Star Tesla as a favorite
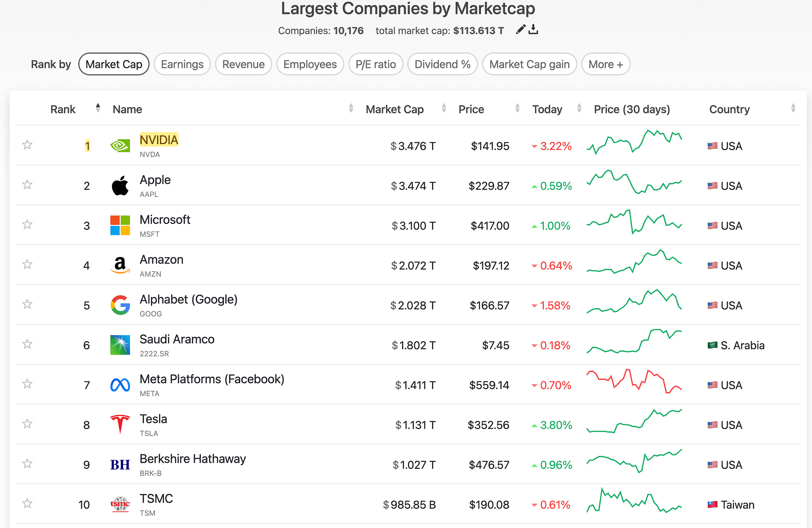Viewport: 812px width, 528px height. click(x=27, y=424)
